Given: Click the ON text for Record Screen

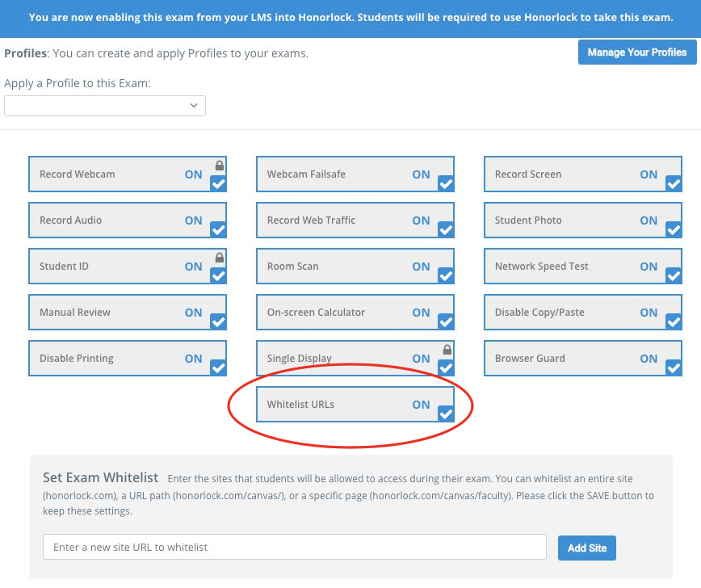Looking at the screenshot, I should [x=649, y=174].
